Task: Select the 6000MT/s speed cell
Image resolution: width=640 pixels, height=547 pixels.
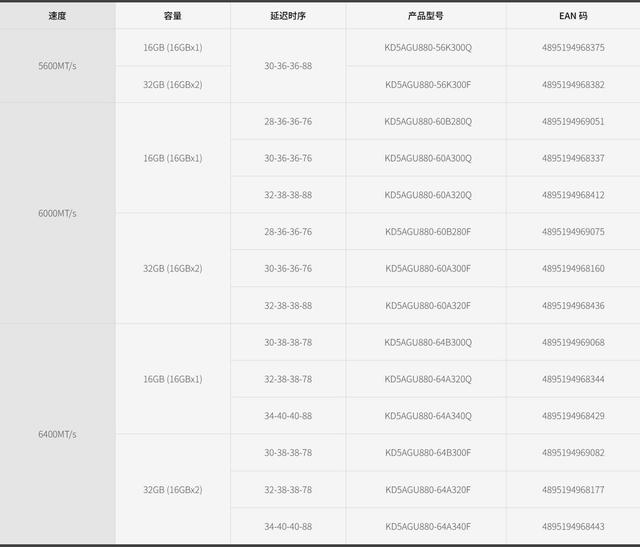Action: pyautogui.click(x=57, y=213)
